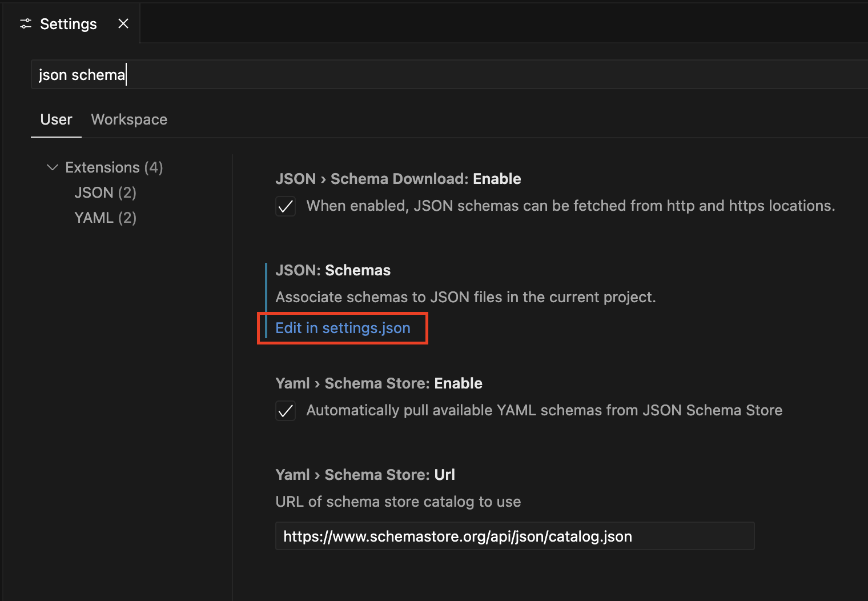This screenshot has width=868, height=601.
Task: Click the checkmark icon in Schema Download checkbox
Action: pyautogui.click(x=286, y=206)
